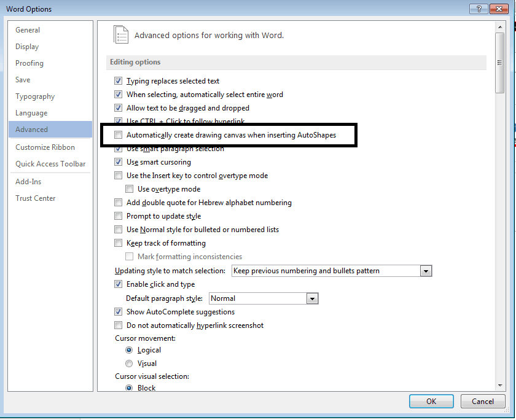The image size is (516, 420).
Task: Click the Help question mark icon
Action: 479,9
